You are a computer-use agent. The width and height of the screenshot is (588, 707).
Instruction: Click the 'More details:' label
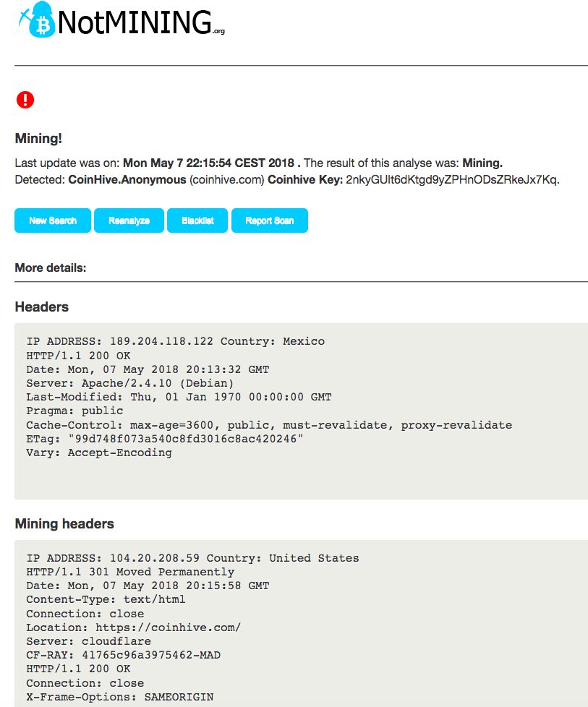point(51,267)
